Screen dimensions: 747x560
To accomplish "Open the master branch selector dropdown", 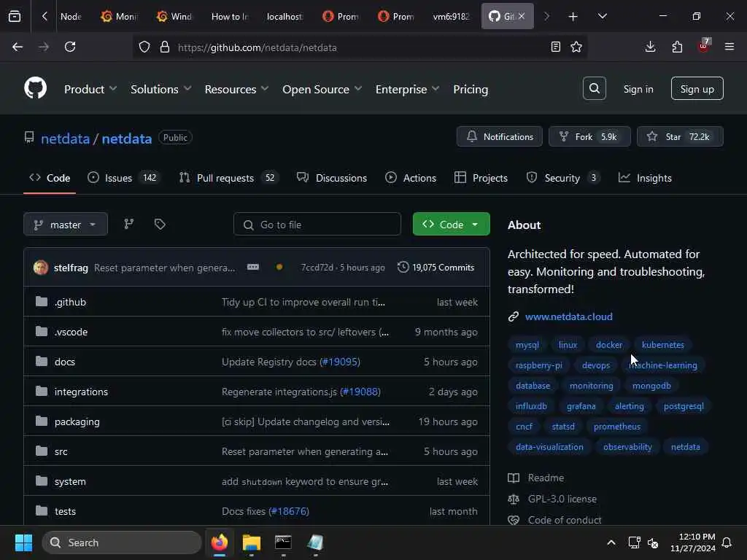I will 66,225.
